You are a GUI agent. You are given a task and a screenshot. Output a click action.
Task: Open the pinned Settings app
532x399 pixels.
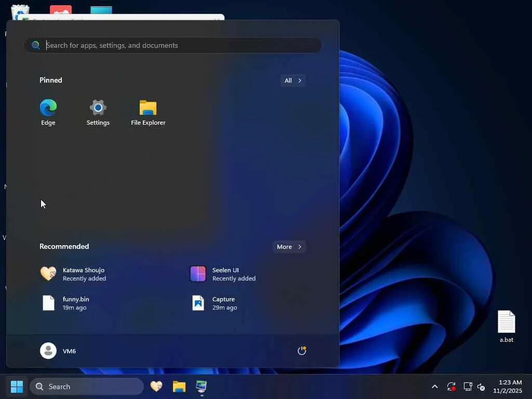pyautogui.click(x=98, y=112)
